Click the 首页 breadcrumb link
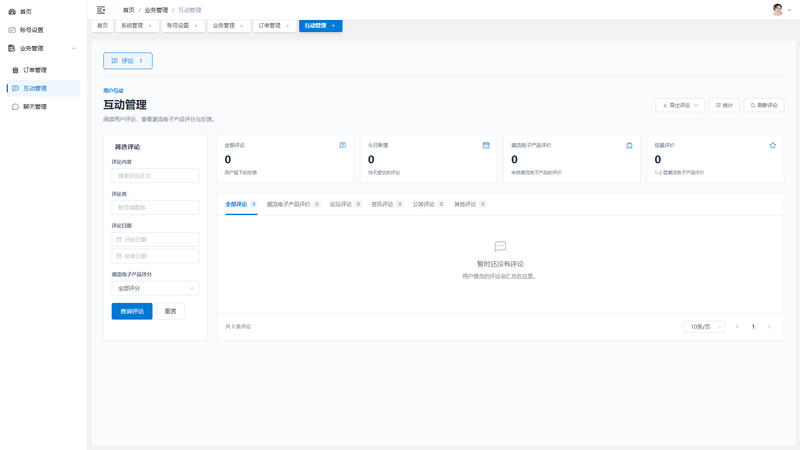The image size is (800, 450). 129,10
